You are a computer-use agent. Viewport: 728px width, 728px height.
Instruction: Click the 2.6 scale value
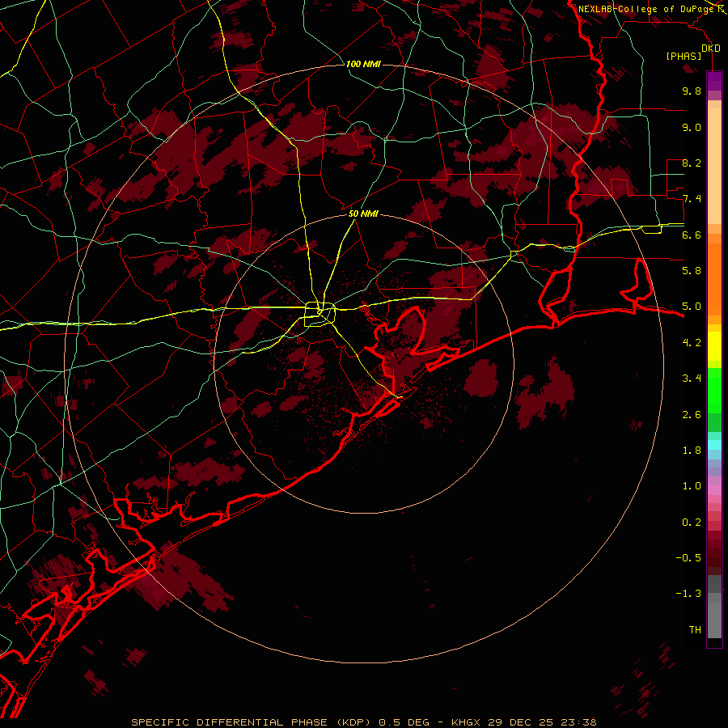point(692,415)
